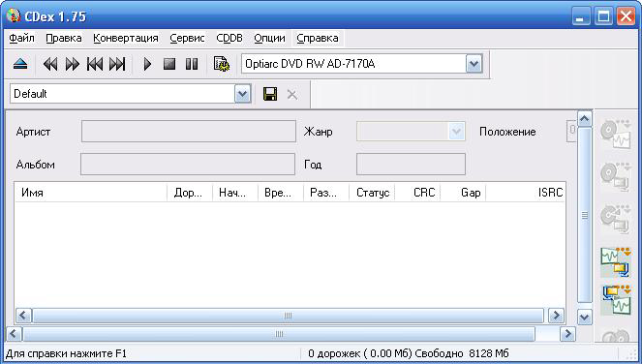The width and height of the screenshot is (642, 364).
Task: Eject the CD with the eject icon
Action: (x=20, y=64)
